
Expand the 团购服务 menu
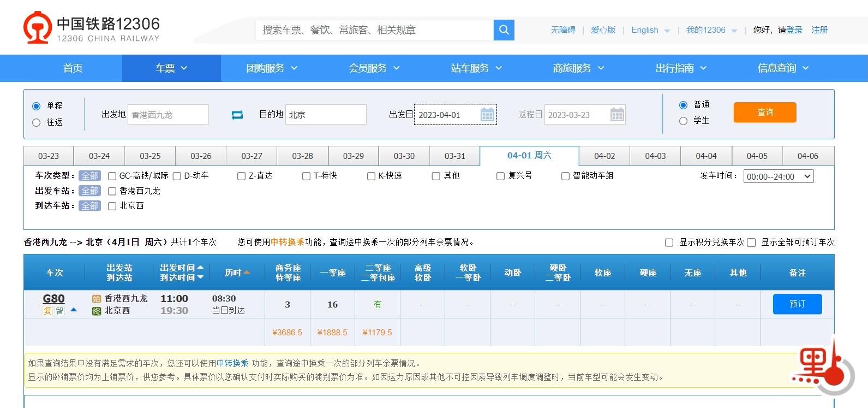(x=272, y=68)
